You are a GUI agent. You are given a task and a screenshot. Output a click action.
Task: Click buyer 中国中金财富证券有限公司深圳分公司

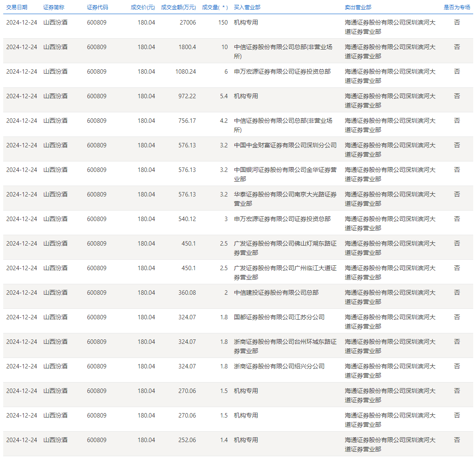tap(285, 145)
